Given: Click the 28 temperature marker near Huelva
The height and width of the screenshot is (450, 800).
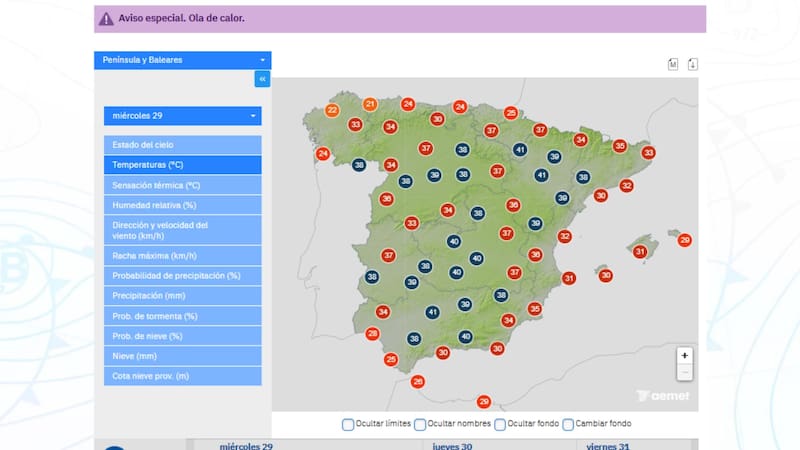Looking at the screenshot, I should click(x=372, y=334).
